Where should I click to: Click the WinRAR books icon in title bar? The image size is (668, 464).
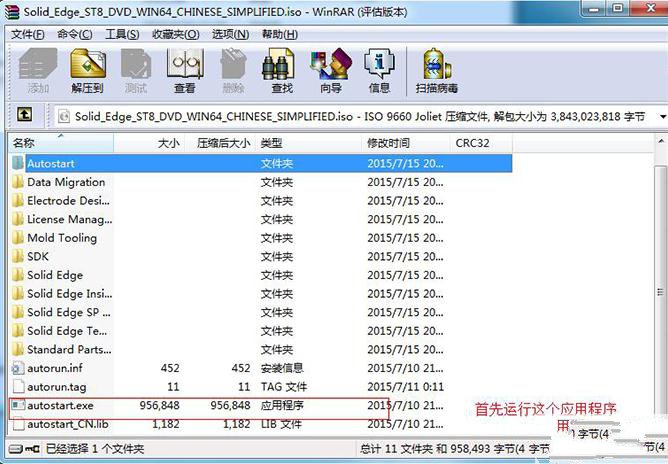[x=12, y=12]
